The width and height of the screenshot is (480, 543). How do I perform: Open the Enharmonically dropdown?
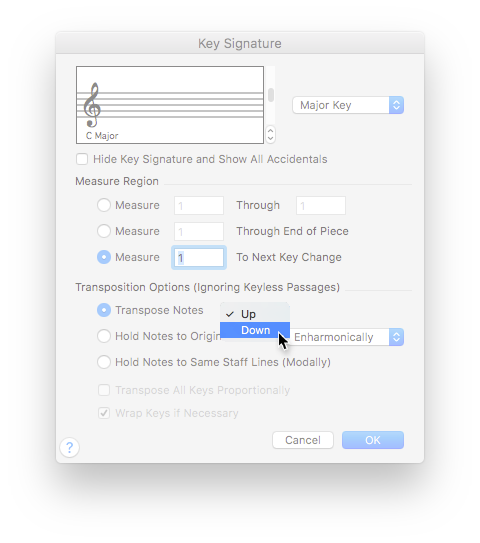tap(348, 337)
